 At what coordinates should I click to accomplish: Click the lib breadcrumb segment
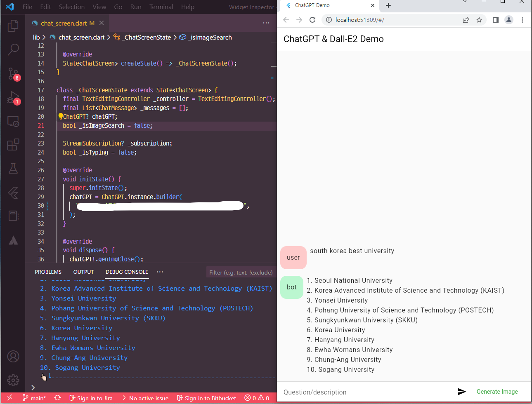(x=36, y=37)
